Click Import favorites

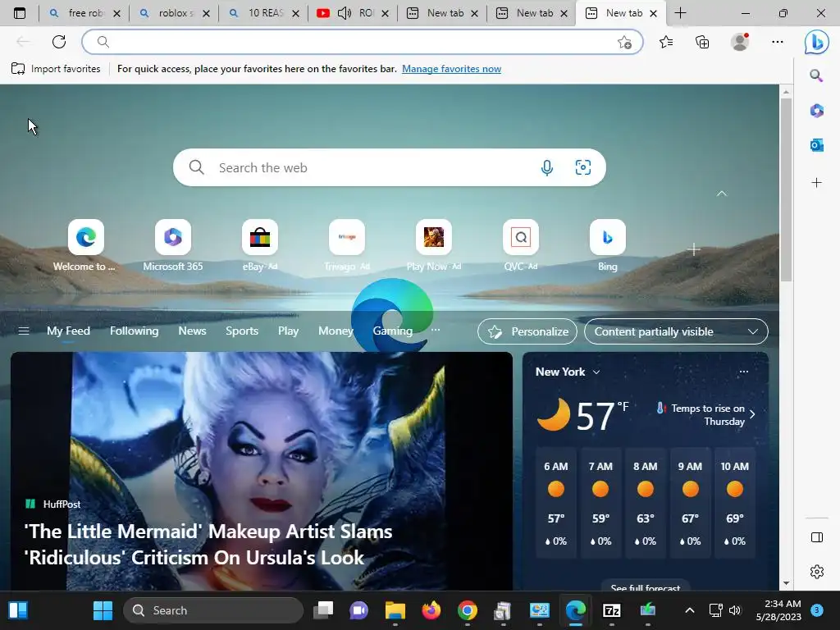tap(57, 69)
